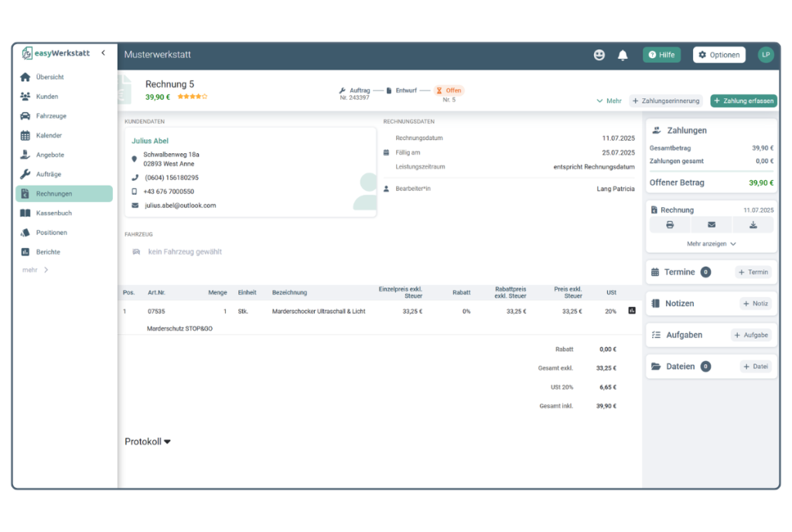This screenshot has height=532, width=792.
Task: Click the LP user avatar
Action: tap(766, 55)
